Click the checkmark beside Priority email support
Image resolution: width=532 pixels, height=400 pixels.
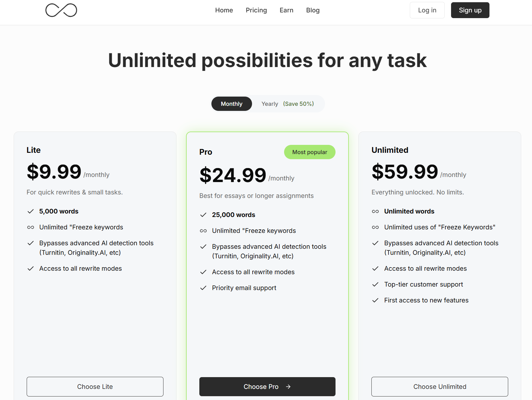pyautogui.click(x=203, y=288)
